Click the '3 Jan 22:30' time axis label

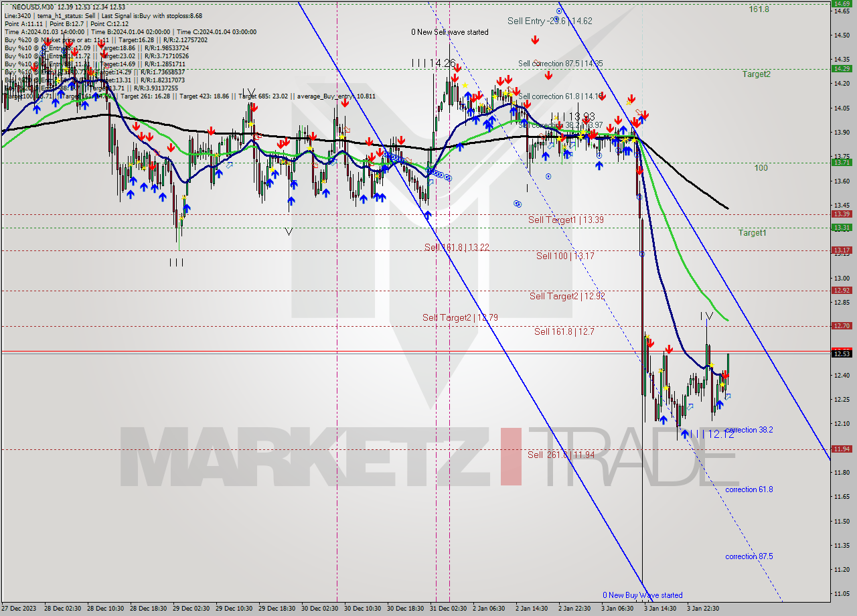703,609
